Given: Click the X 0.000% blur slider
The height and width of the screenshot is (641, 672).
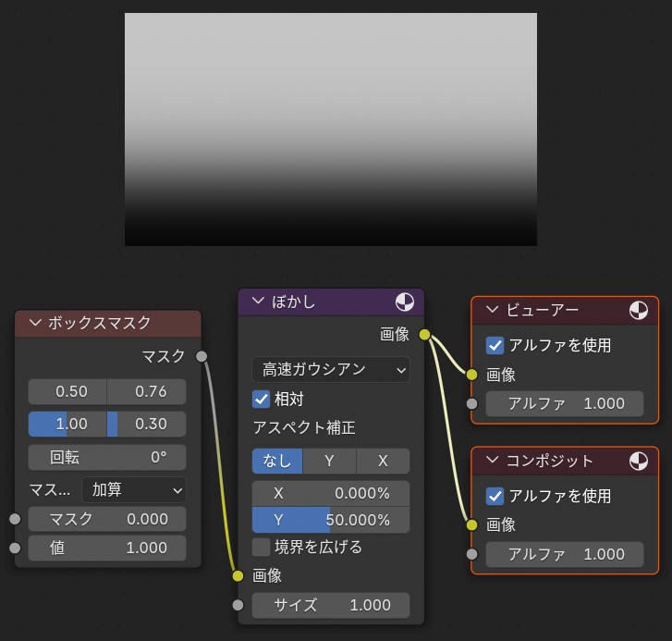Looking at the screenshot, I should click(x=331, y=494).
